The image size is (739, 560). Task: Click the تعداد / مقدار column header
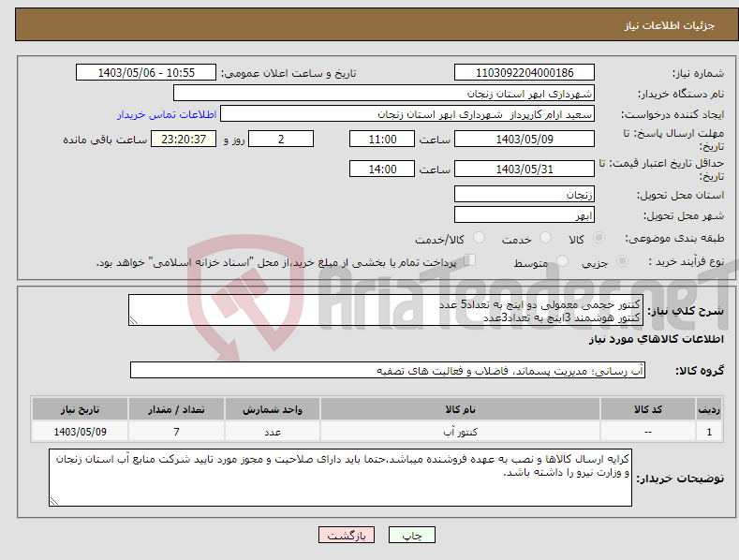(x=176, y=409)
